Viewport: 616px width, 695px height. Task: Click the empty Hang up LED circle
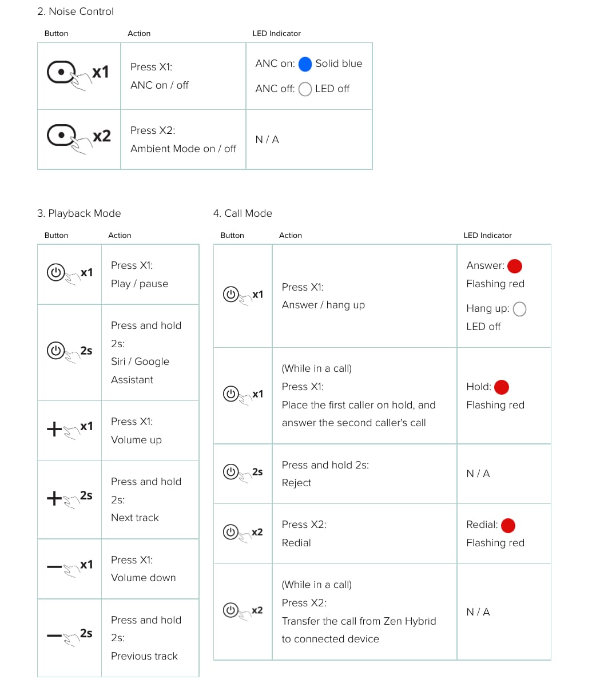[519, 309]
